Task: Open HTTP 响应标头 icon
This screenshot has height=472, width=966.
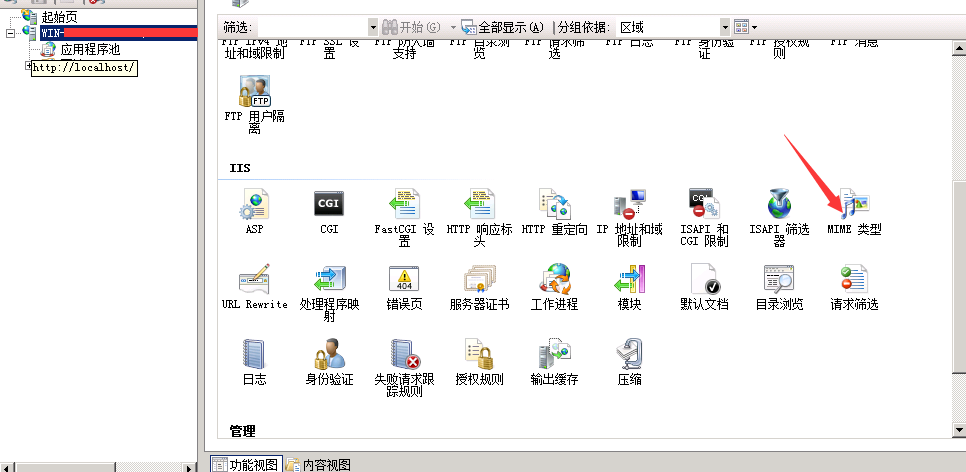Action: pos(479,204)
